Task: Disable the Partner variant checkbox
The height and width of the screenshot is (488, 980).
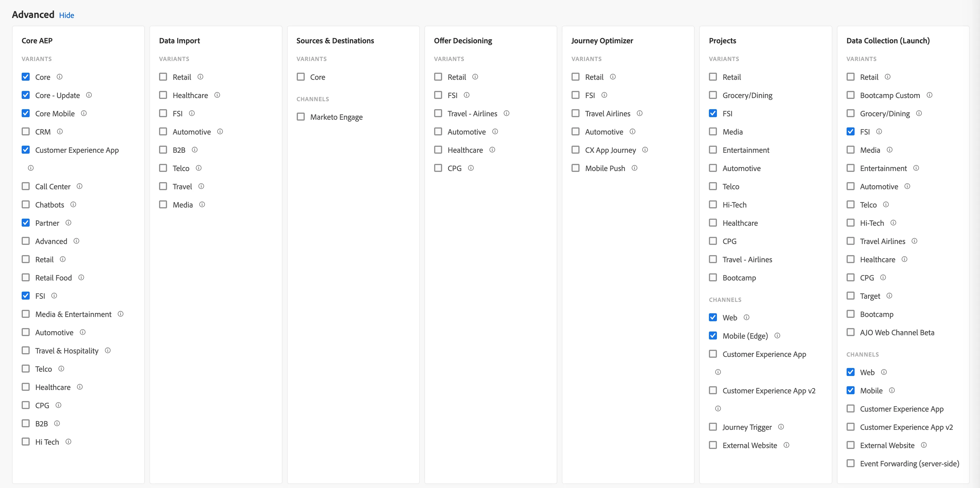Action: 25,223
